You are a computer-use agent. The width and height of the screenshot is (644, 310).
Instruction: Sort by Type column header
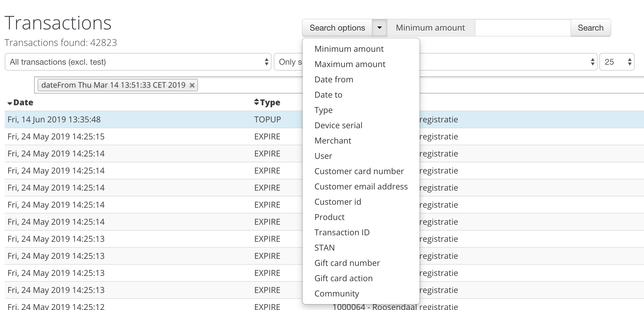pos(267,102)
